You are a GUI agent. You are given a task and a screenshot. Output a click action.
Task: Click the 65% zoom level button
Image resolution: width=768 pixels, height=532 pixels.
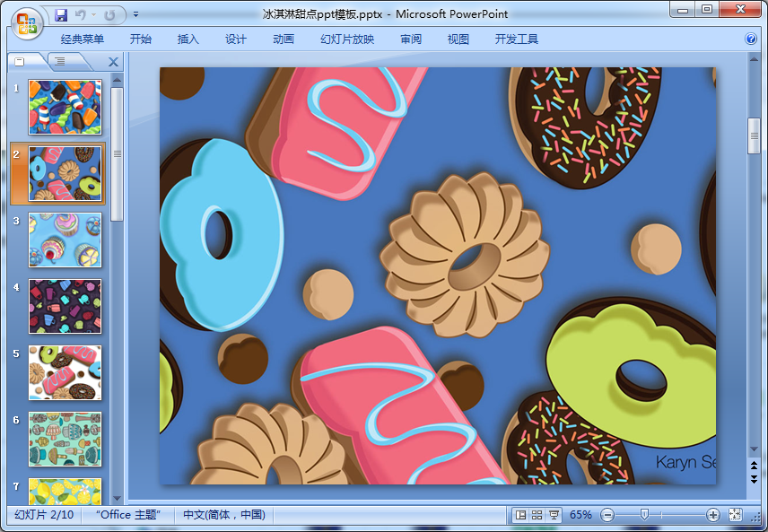click(580, 515)
